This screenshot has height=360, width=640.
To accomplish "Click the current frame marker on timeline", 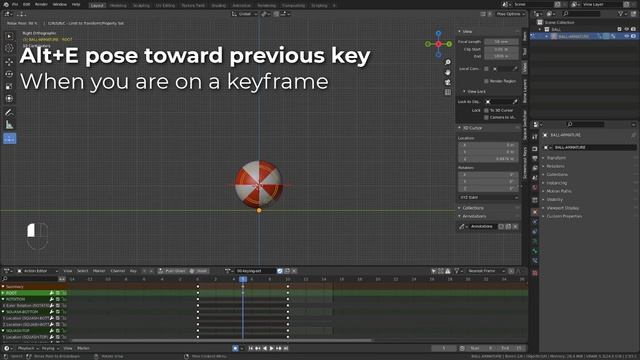I will pos(243,279).
